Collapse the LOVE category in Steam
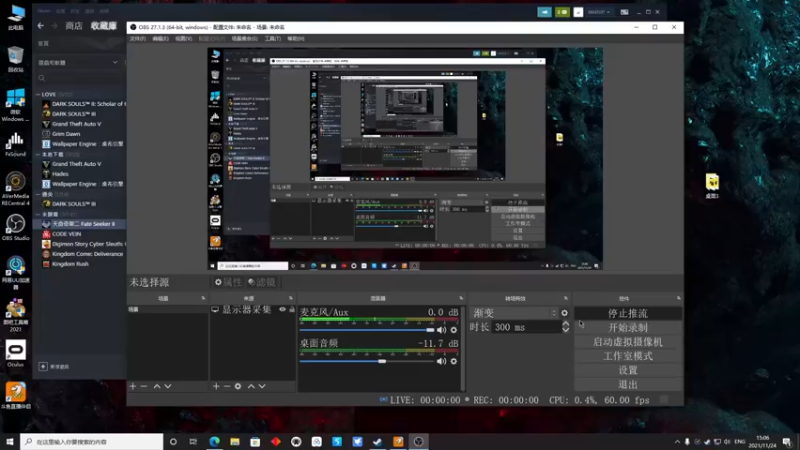Screen dimensions: 800x450 [x=38, y=94]
